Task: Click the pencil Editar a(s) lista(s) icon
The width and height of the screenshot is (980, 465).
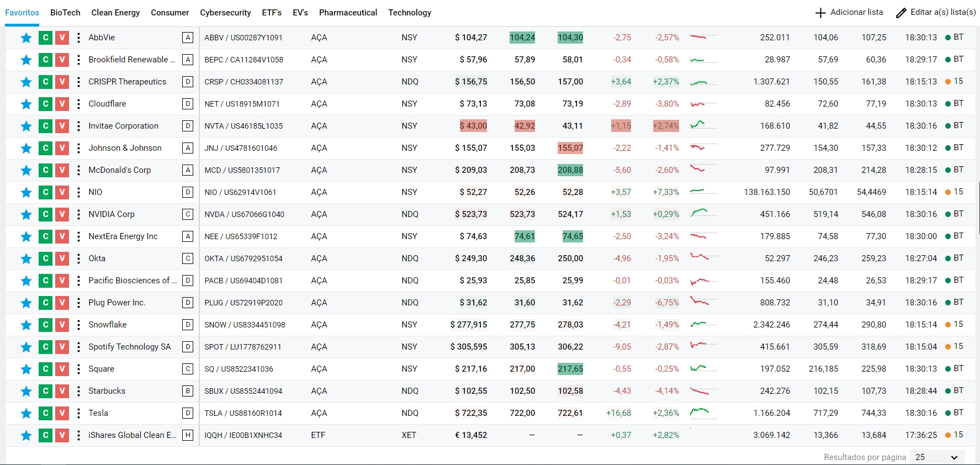Action: point(901,13)
